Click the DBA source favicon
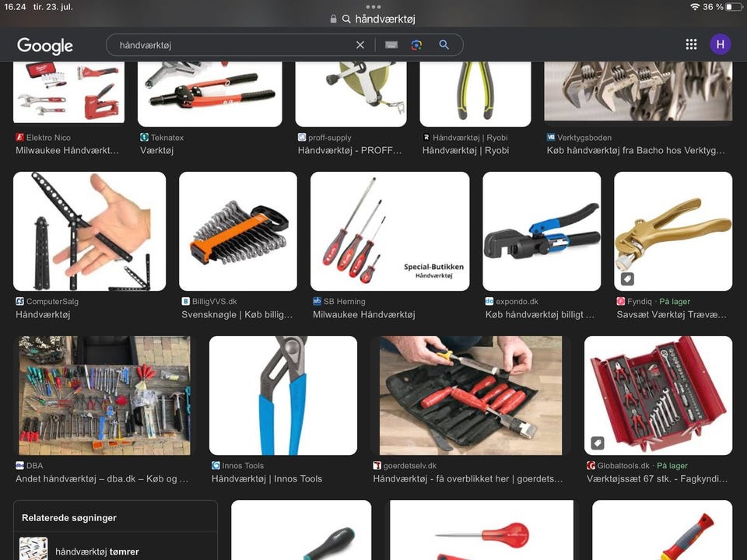Viewport: 747px width, 560px height. pyautogui.click(x=19, y=465)
